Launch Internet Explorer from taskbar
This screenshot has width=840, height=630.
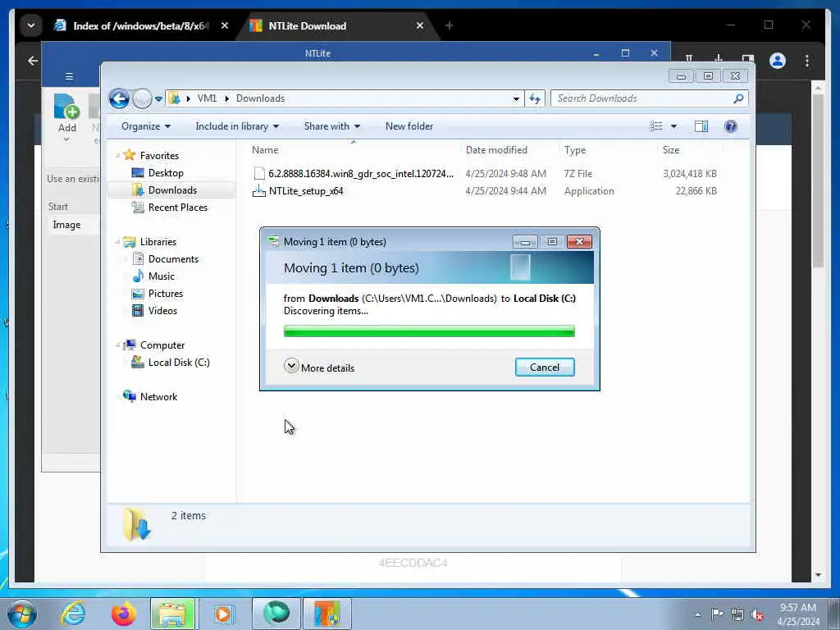pyautogui.click(x=73, y=614)
